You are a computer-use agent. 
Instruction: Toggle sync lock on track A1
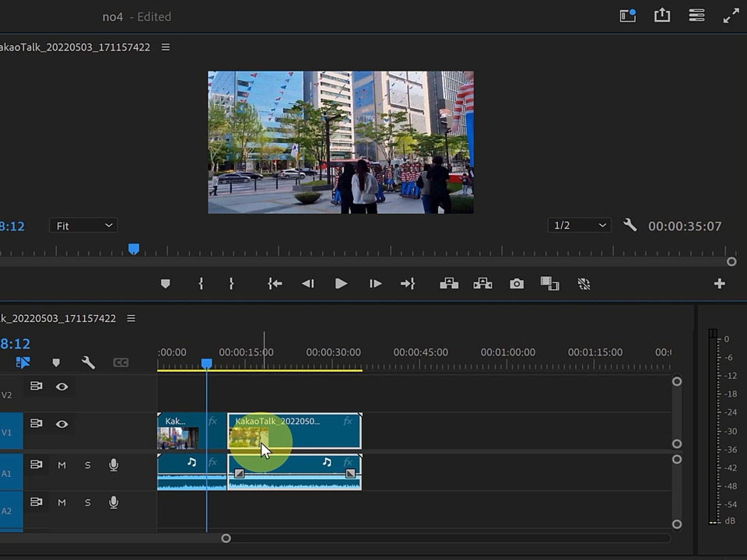(x=37, y=464)
